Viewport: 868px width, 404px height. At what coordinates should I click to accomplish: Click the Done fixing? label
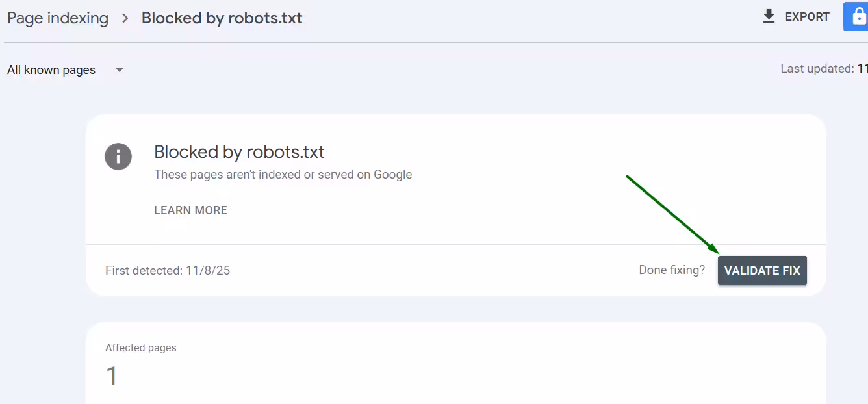coord(672,270)
